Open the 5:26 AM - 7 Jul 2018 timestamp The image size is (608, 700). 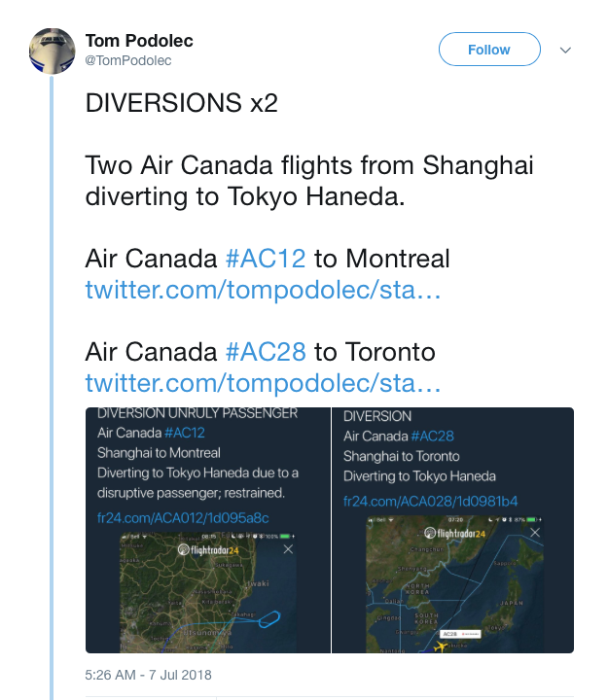click(x=148, y=675)
